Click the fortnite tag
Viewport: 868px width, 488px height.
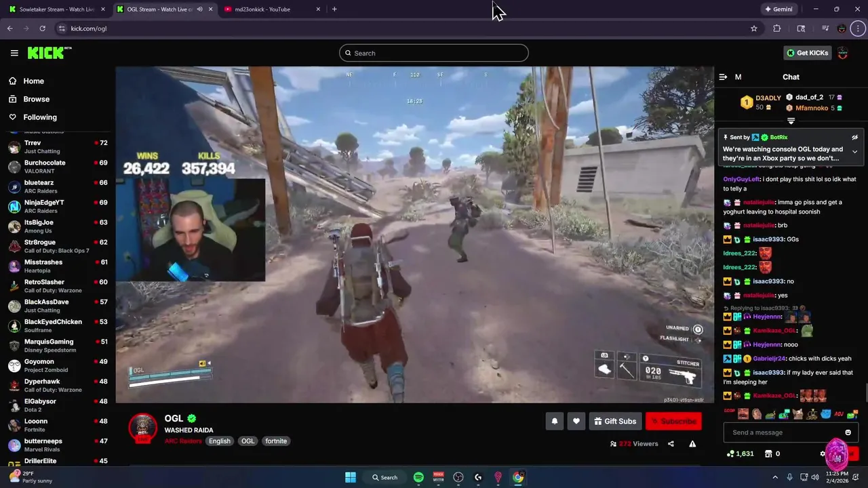(x=276, y=441)
